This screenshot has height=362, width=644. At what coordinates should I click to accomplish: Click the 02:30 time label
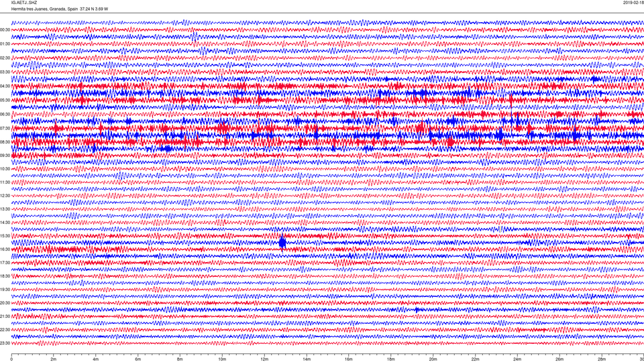click(x=5, y=58)
